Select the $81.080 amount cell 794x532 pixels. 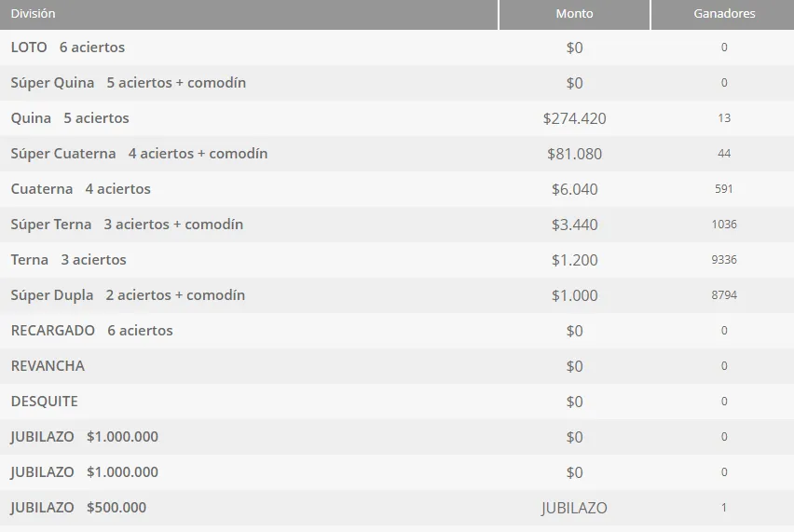point(574,154)
